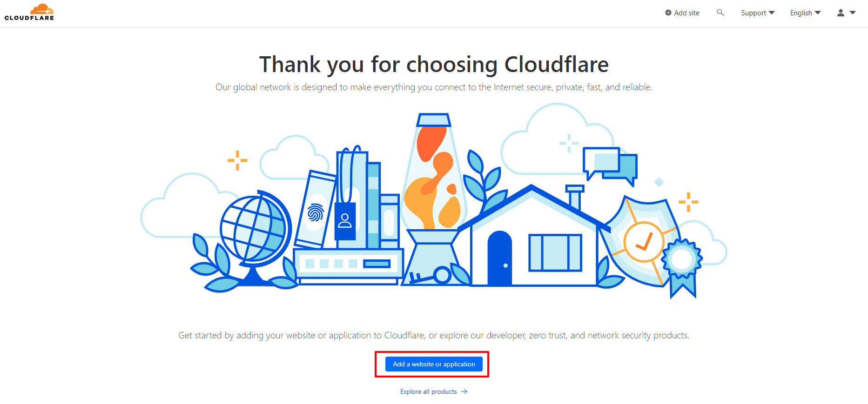Viewport: 868px width, 404px height.
Task: Click Add a website or application button
Action: (x=434, y=364)
